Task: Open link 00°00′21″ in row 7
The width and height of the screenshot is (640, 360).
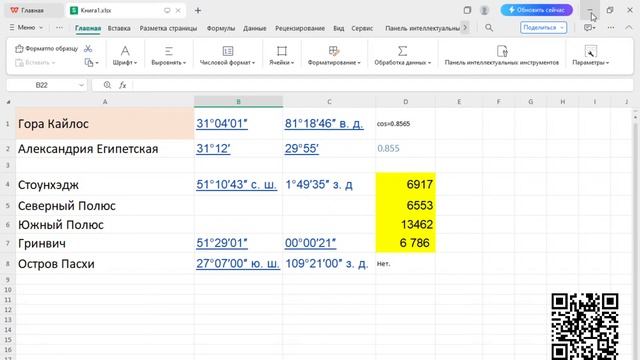Action: [310, 243]
